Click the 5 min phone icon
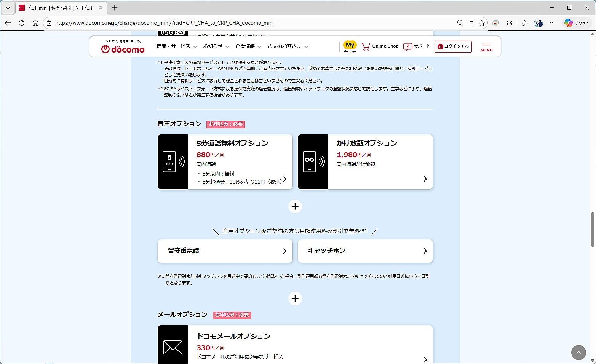The image size is (596, 364). click(173, 162)
